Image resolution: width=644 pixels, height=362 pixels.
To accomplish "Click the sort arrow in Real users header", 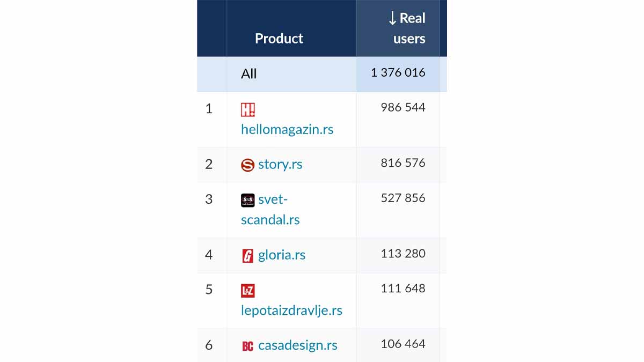I will pos(392,19).
